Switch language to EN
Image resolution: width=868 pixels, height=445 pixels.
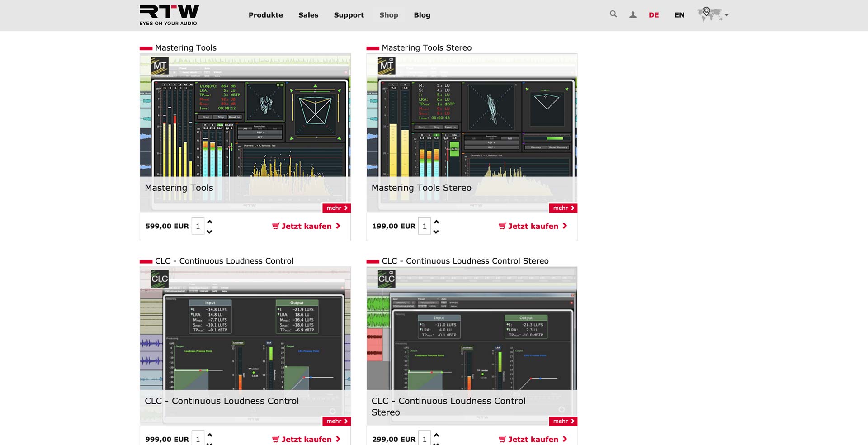(x=679, y=15)
